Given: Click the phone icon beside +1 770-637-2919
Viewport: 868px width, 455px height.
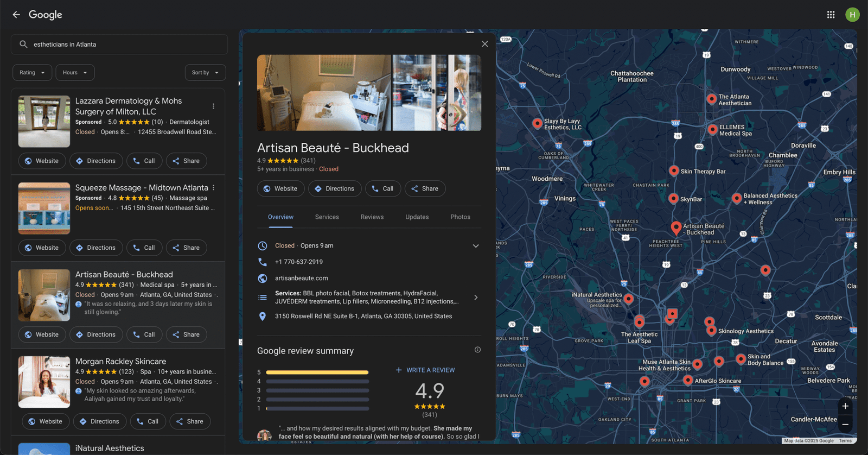Looking at the screenshot, I should [263, 262].
